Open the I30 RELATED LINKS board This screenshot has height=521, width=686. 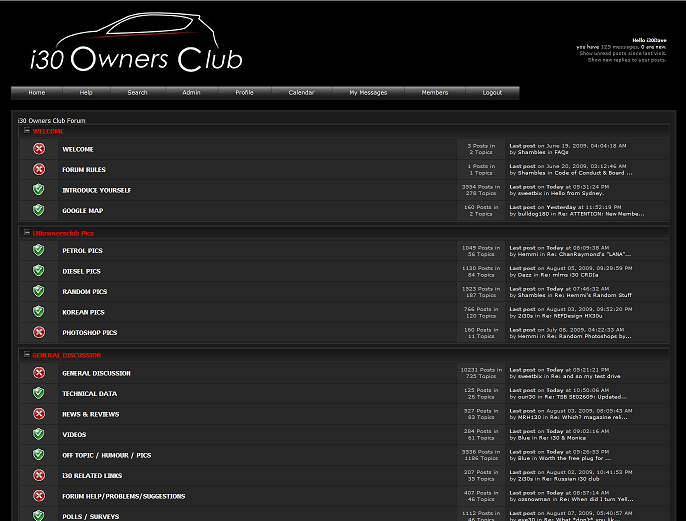tap(92, 476)
